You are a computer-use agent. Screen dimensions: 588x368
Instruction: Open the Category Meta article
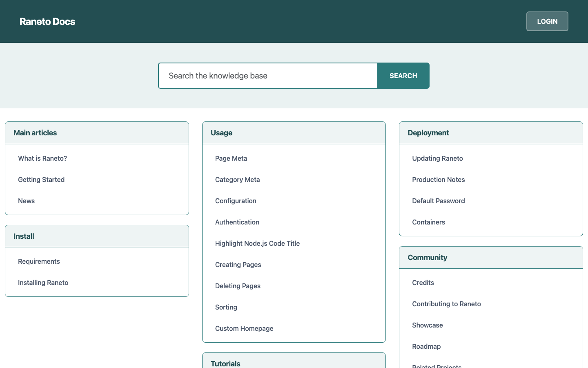(238, 180)
